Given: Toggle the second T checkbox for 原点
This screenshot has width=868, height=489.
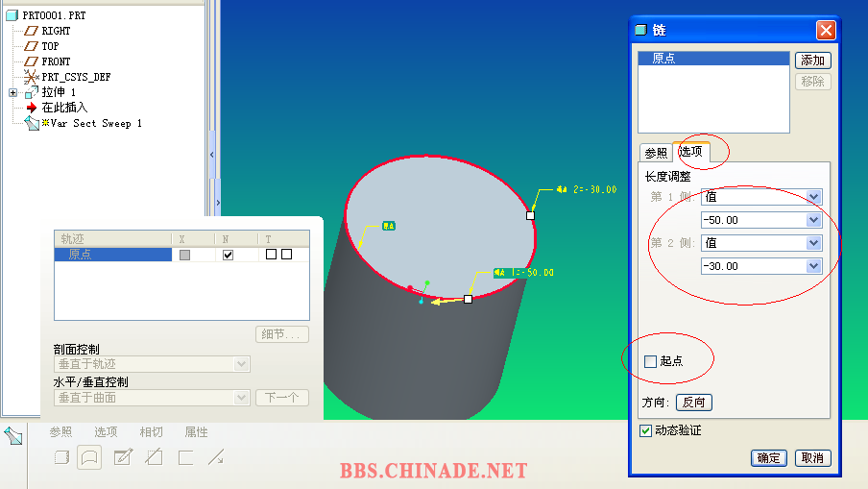Looking at the screenshot, I should 287,255.
